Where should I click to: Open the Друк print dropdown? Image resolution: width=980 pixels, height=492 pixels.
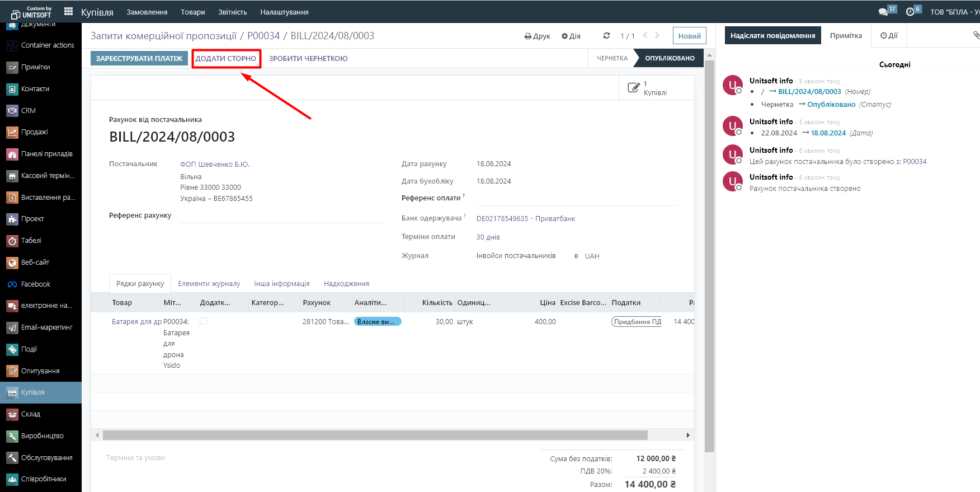point(537,36)
